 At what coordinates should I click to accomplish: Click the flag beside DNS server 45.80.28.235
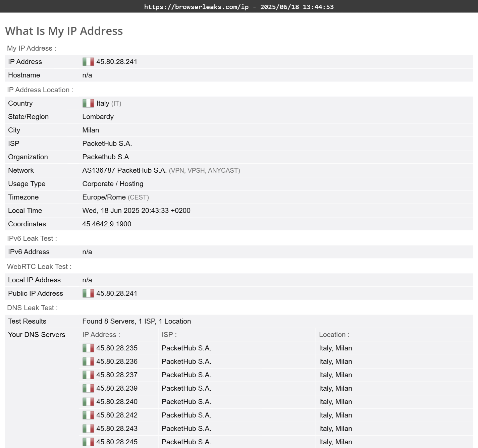[x=88, y=348]
